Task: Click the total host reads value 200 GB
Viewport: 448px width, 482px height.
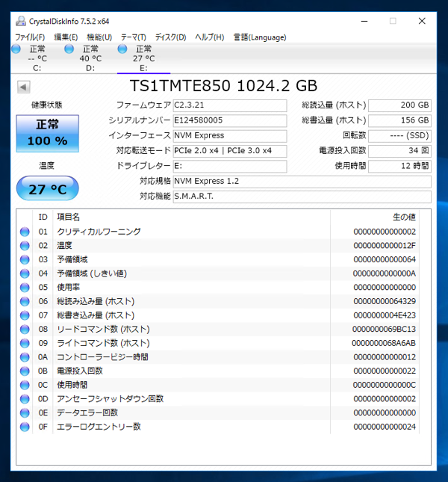Action: pyautogui.click(x=399, y=105)
